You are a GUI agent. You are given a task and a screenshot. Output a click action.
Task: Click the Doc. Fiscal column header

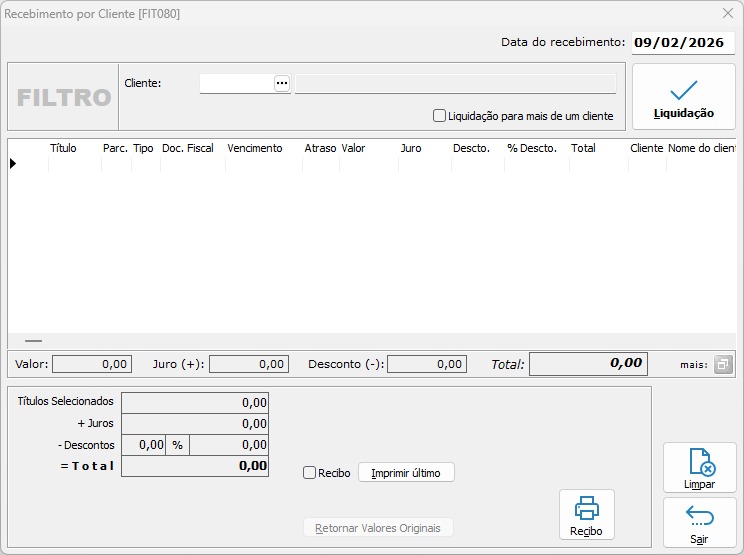(x=188, y=148)
